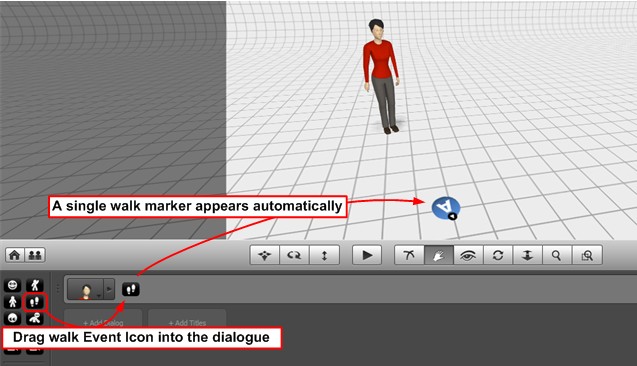Click the zoom-to-region magnifier tool
This screenshot has width=637, height=366.
pyautogui.click(x=587, y=255)
